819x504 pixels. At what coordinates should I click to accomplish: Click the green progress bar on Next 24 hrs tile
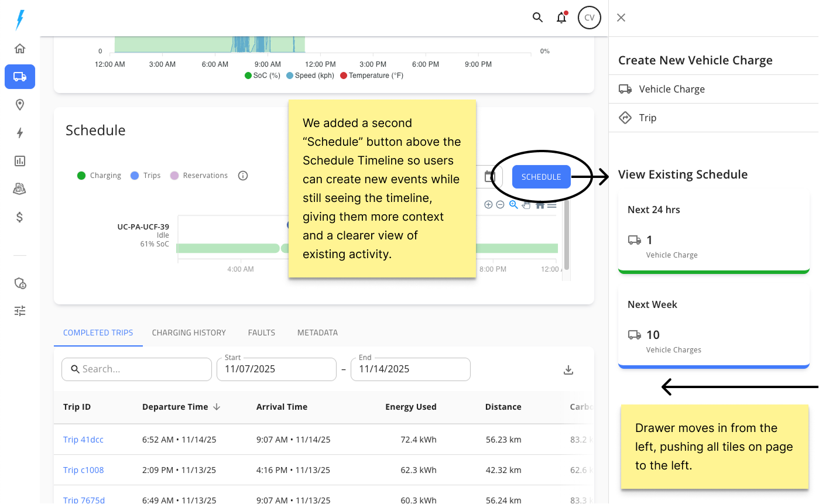(x=714, y=272)
